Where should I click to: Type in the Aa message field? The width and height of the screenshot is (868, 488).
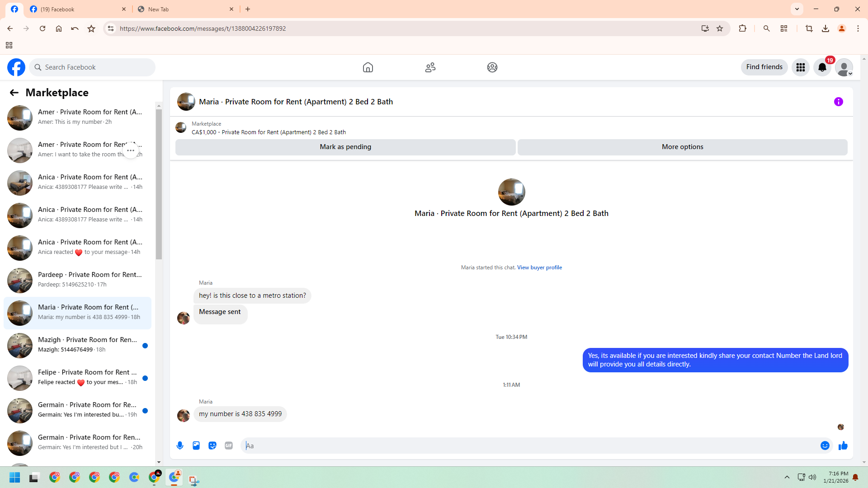point(529,446)
